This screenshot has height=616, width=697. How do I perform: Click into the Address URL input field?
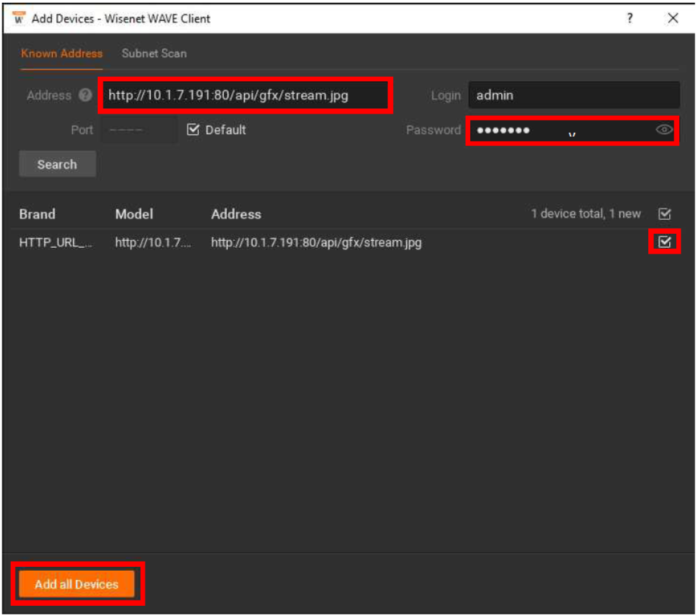244,96
